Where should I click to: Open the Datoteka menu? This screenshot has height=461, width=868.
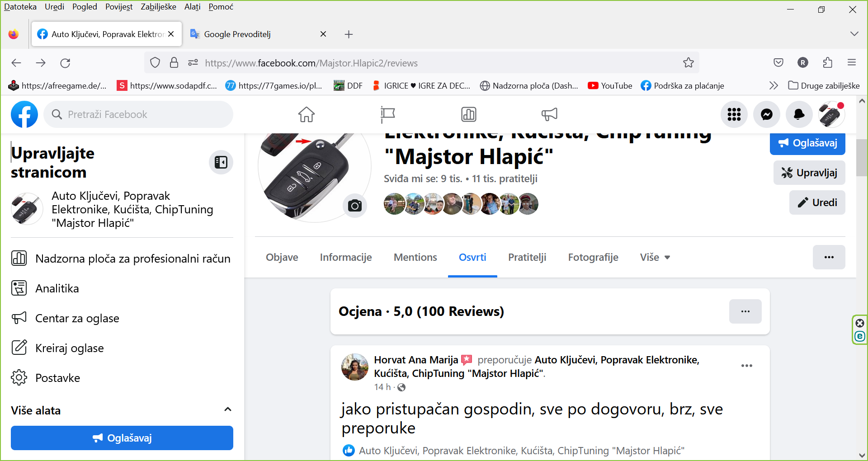(x=20, y=7)
